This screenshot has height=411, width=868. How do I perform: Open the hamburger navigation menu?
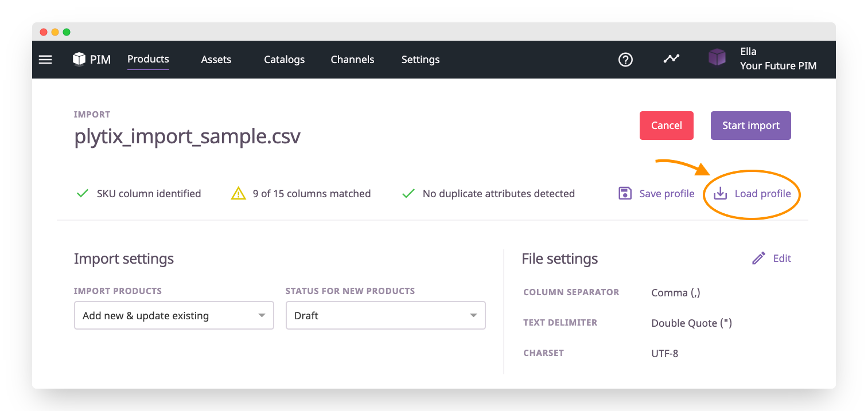[x=45, y=60]
